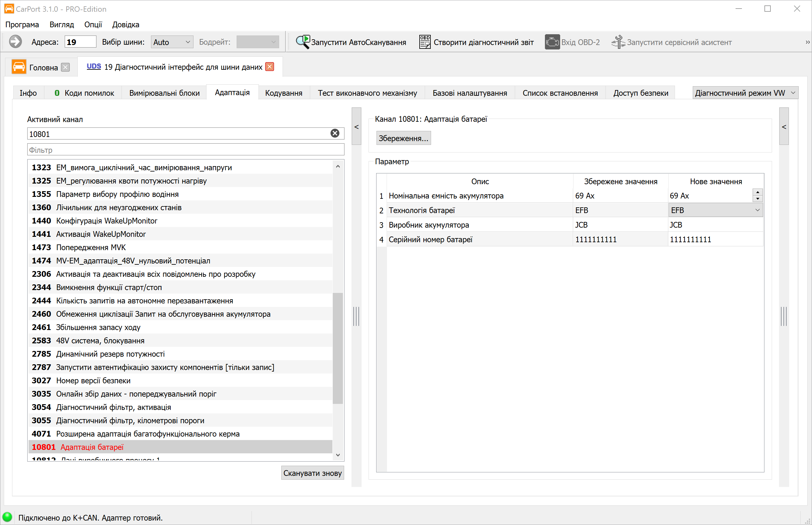Click the Сканувати знову button
Image resolution: width=812 pixels, height=525 pixels.
(312, 473)
